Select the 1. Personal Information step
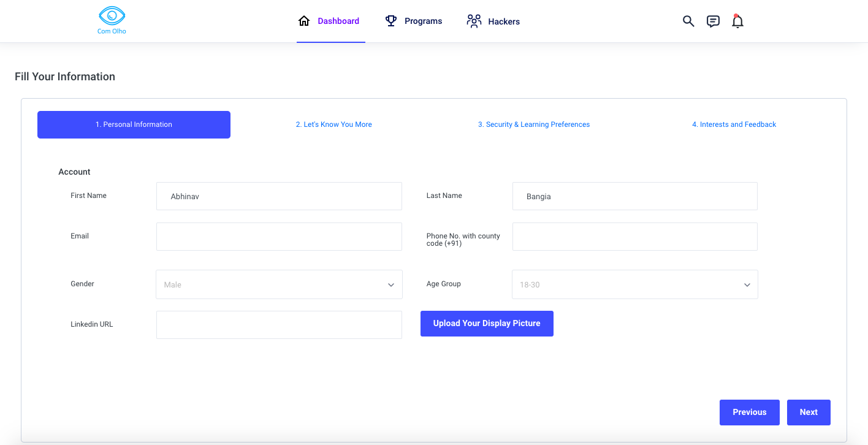 click(x=134, y=124)
